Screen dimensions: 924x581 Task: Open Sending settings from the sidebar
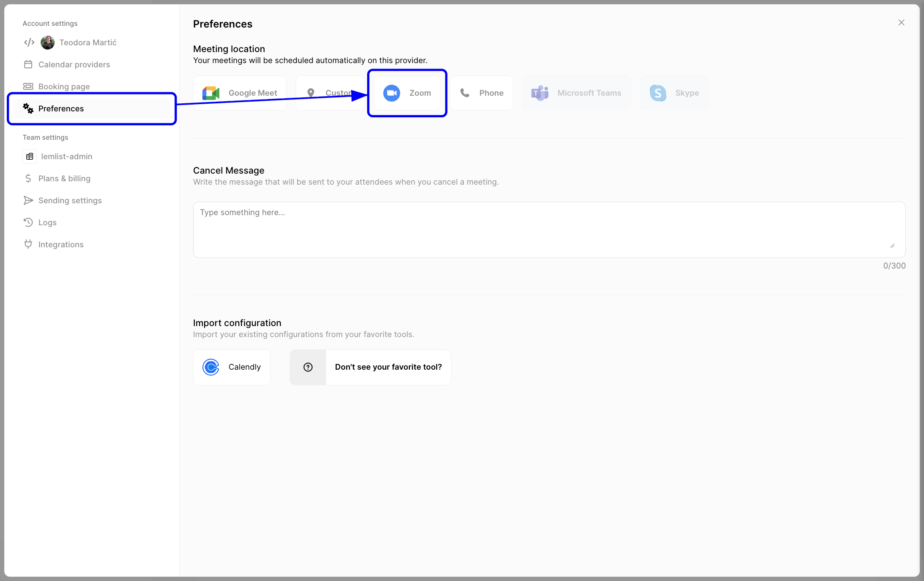pyautogui.click(x=70, y=200)
